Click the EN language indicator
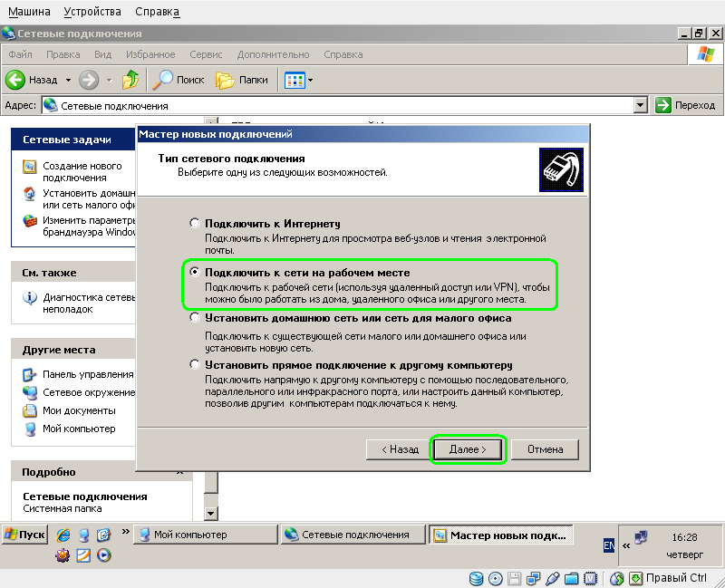This screenshot has height=588, width=725. click(x=609, y=545)
